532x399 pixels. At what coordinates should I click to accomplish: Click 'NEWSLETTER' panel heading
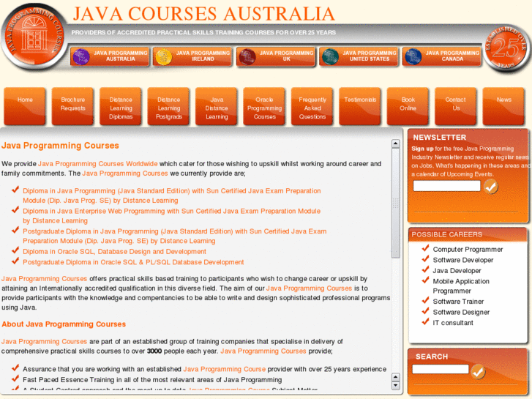[x=439, y=138]
